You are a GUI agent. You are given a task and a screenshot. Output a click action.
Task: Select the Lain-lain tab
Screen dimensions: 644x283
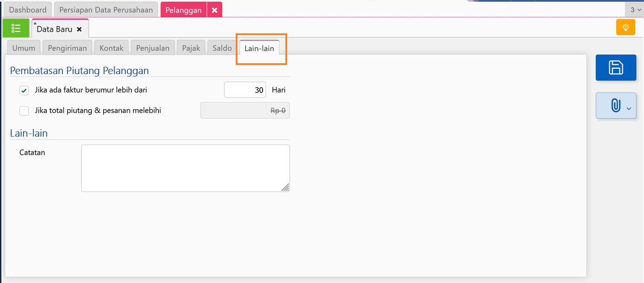pos(259,48)
